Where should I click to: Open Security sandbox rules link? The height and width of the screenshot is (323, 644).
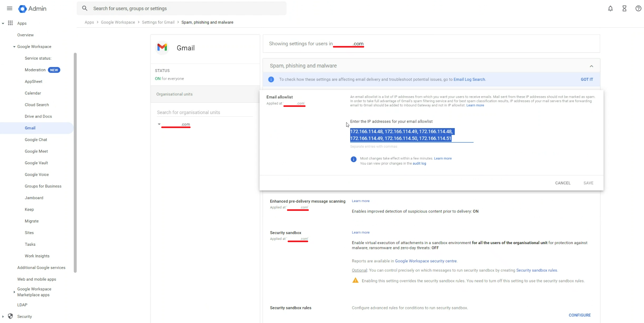click(x=537, y=271)
